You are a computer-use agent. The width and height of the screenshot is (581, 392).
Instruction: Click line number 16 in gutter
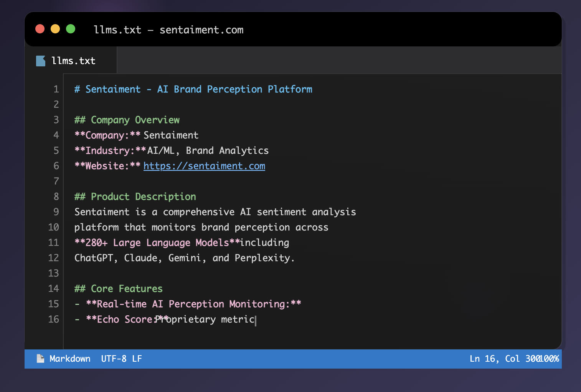[53, 320]
